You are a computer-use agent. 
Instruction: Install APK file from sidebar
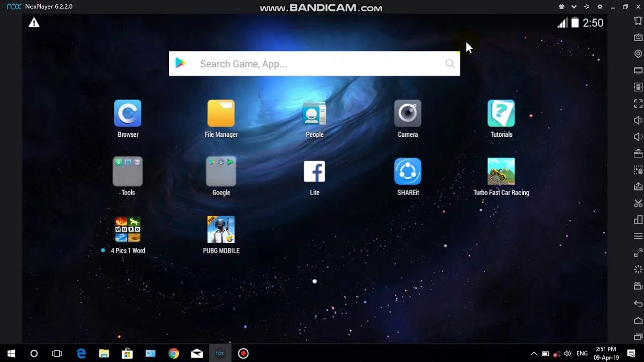638,187
